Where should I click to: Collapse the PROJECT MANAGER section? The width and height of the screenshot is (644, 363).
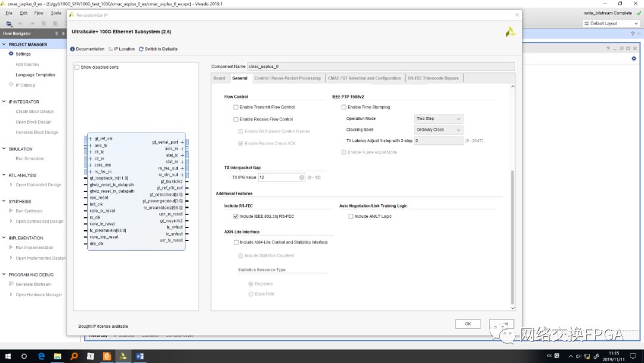click(x=4, y=44)
